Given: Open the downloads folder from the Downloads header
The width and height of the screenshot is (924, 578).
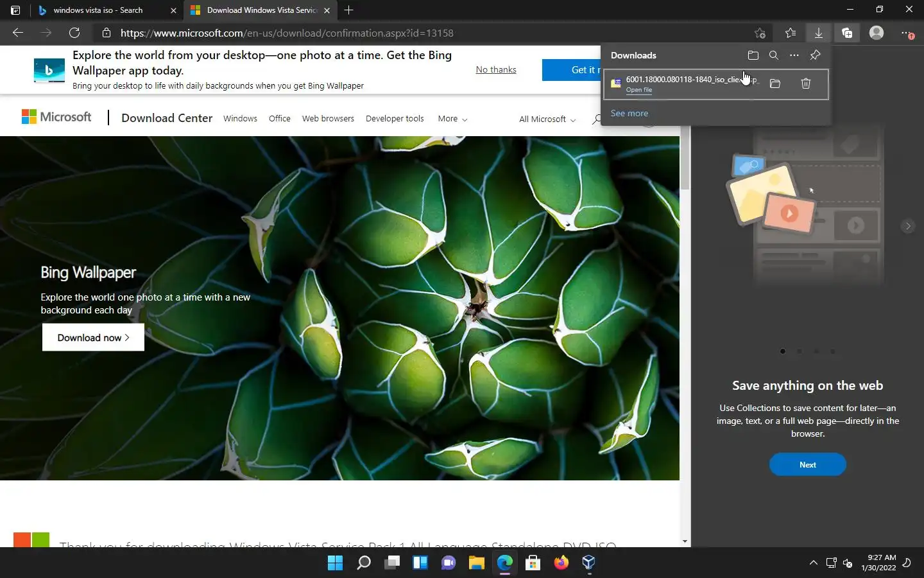Looking at the screenshot, I should click(753, 55).
